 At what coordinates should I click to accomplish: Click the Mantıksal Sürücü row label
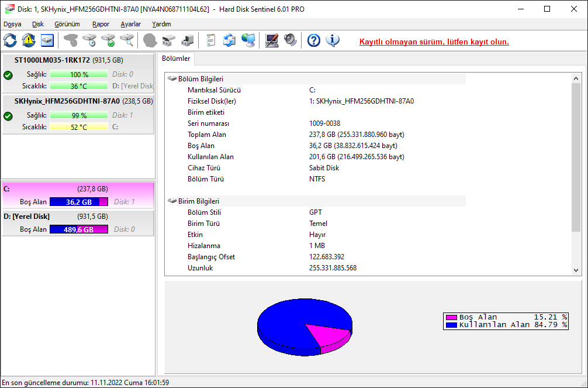[214, 90]
